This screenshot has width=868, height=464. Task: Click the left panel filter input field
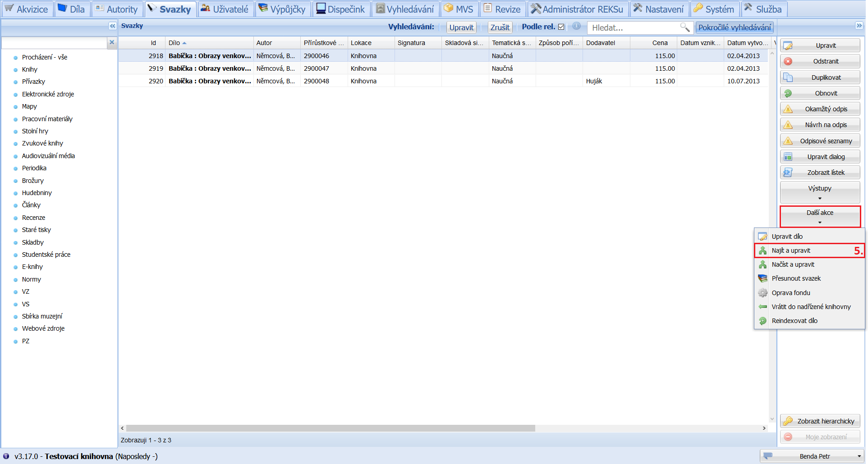(54, 43)
